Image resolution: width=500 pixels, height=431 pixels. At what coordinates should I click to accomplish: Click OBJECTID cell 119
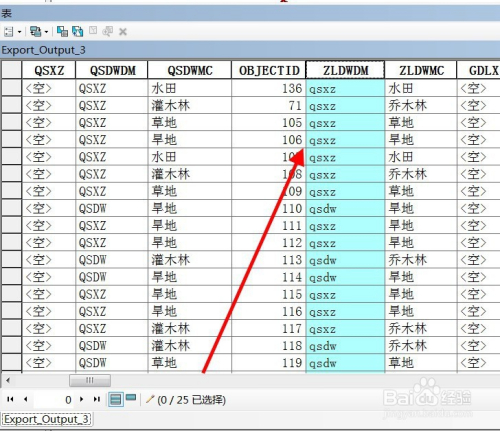click(x=269, y=363)
